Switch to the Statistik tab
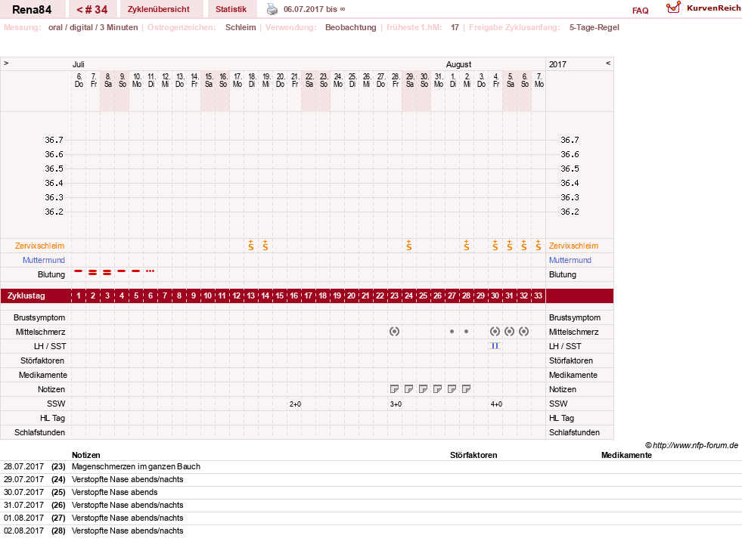 tap(231, 10)
